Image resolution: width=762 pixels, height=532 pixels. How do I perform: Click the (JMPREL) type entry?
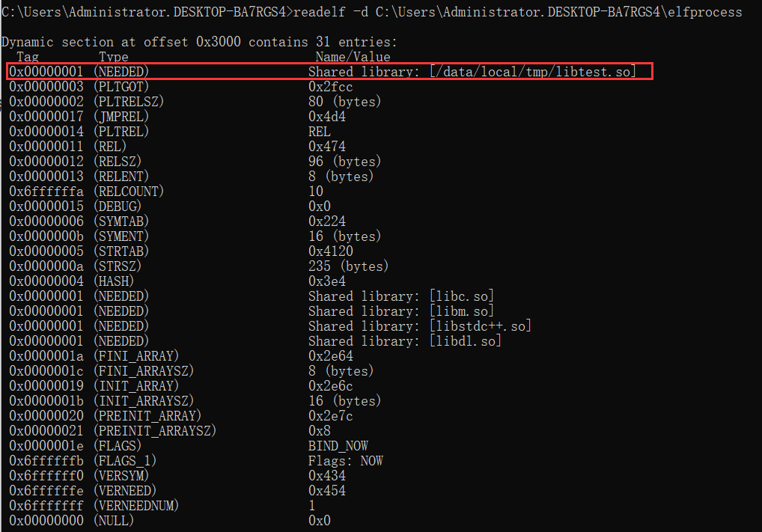coord(121,117)
